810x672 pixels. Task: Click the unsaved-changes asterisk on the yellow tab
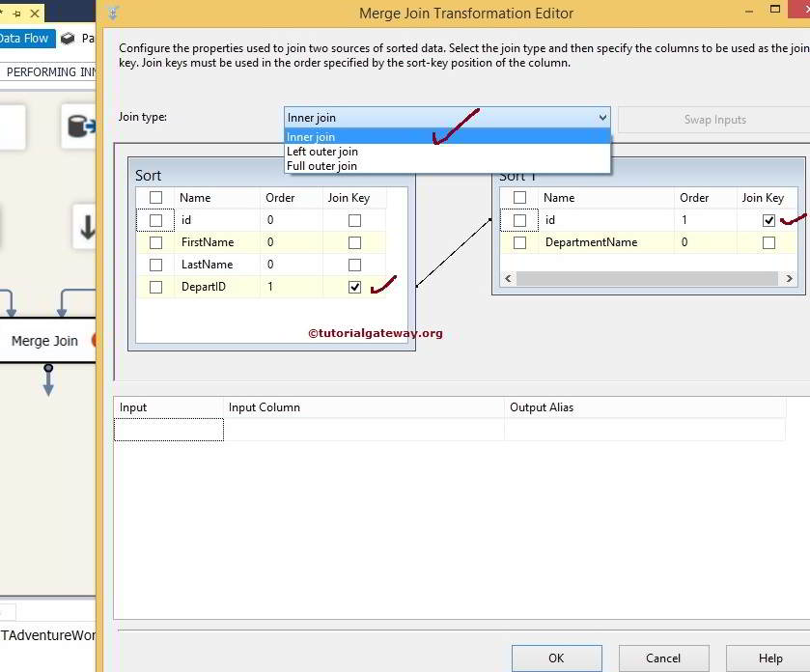[x=2, y=13]
